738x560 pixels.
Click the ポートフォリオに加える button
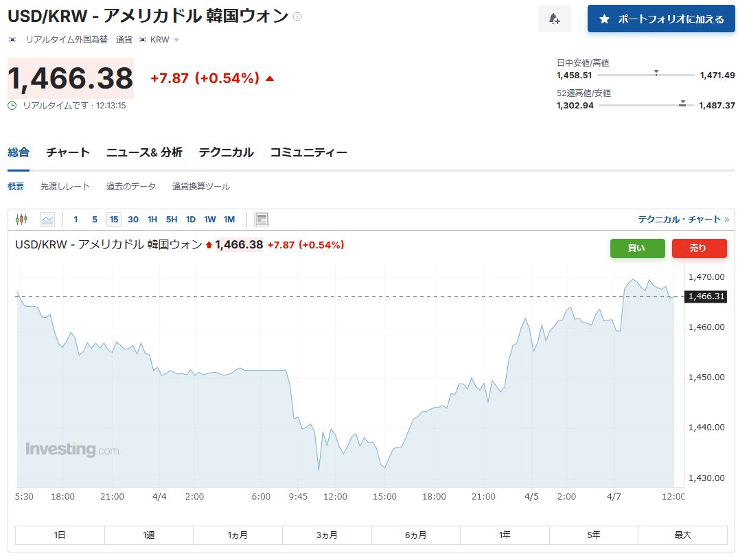pyautogui.click(x=661, y=19)
